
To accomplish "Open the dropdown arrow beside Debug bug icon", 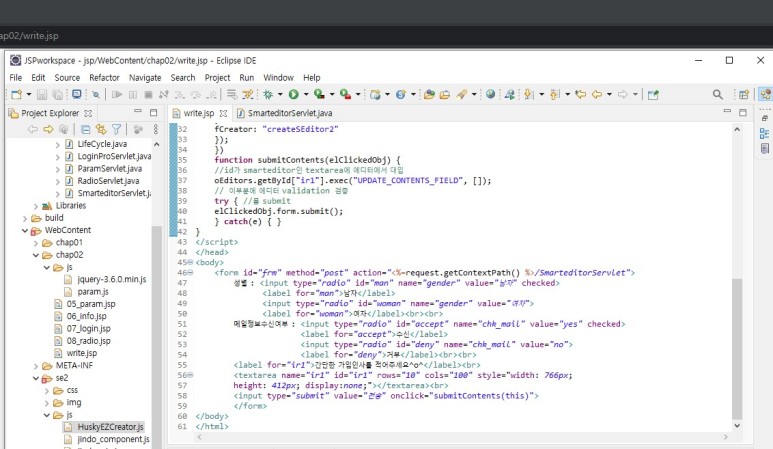I will [280, 95].
